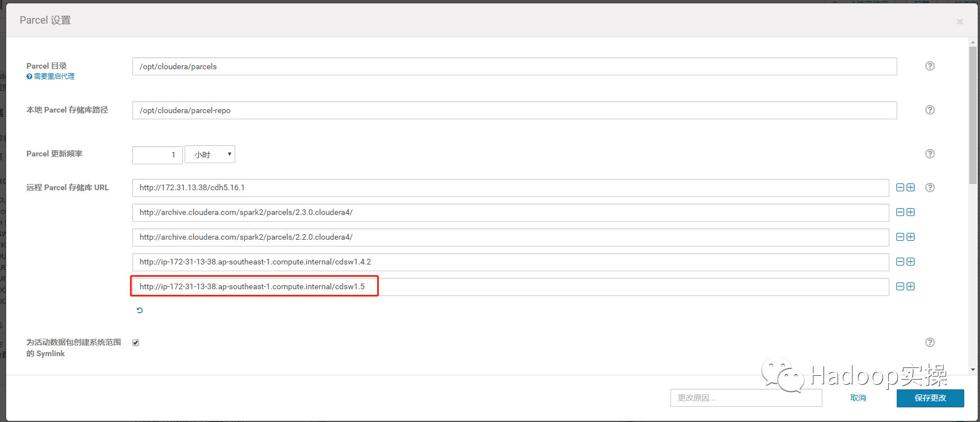Click the Parcel 设置 dialog title
The image size is (980, 422).
point(46,20)
